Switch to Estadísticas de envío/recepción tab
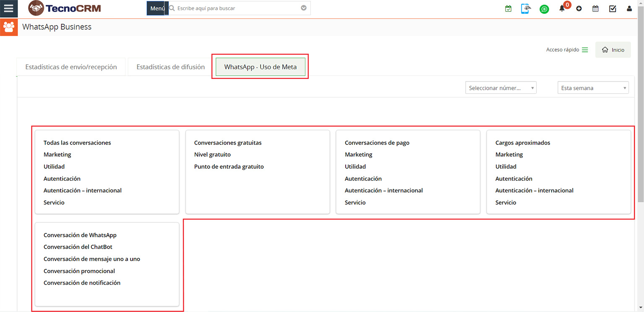The height and width of the screenshot is (312, 644). point(71,67)
